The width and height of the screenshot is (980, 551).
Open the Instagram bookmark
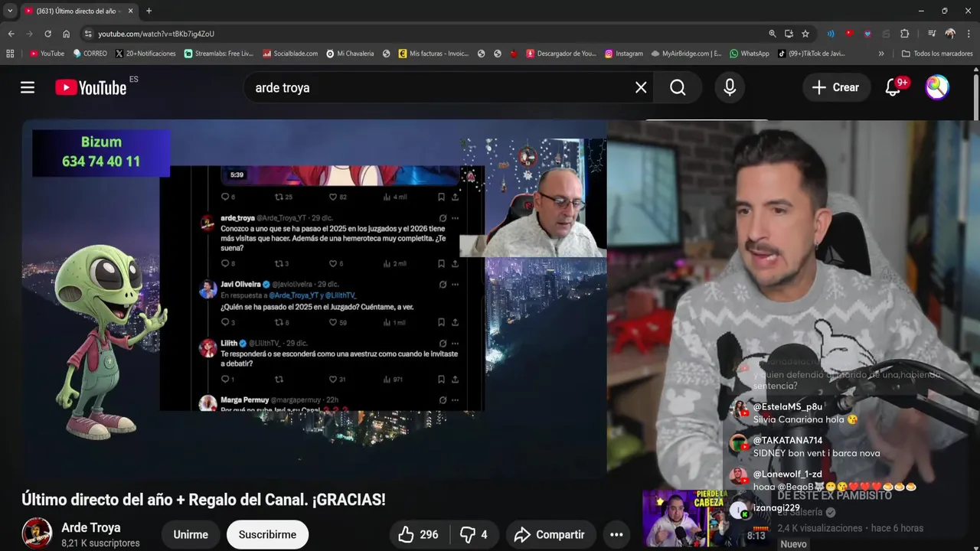click(624, 54)
